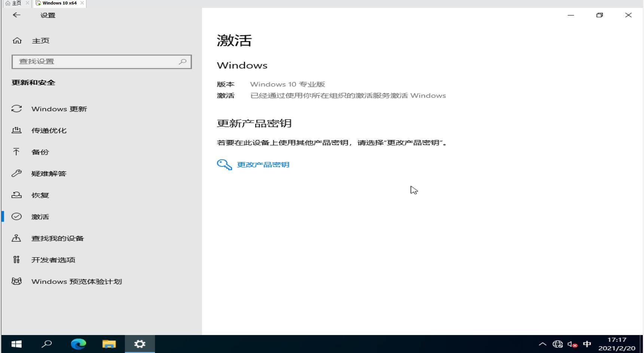Launch Microsoft Edge from taskbar
Viewport: 644px width, 353px height.
[78, 344]
